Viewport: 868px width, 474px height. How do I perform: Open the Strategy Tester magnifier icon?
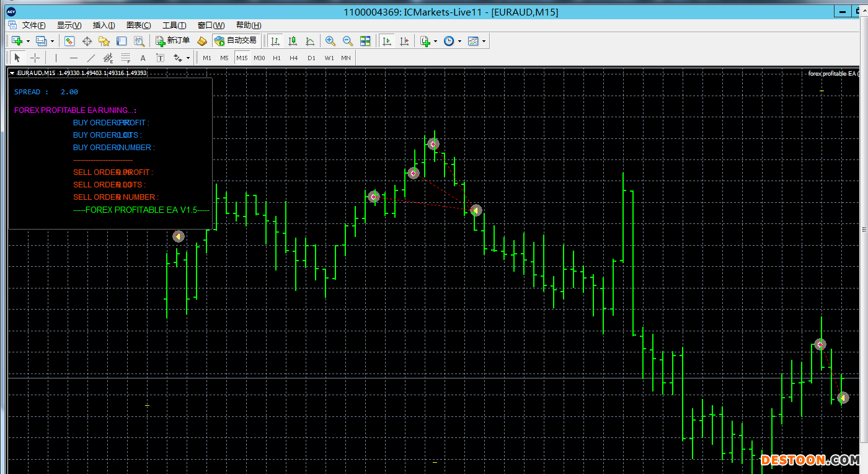(x=139, y=41)
